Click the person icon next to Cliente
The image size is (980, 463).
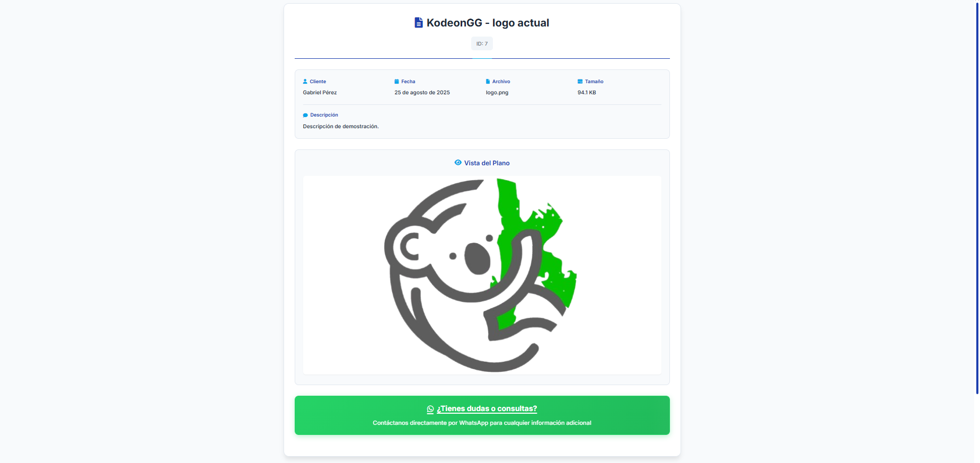coord(305,82)
